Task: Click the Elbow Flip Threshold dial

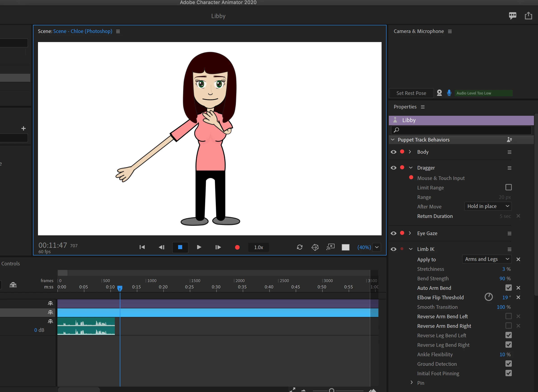Action: [488, 297]
